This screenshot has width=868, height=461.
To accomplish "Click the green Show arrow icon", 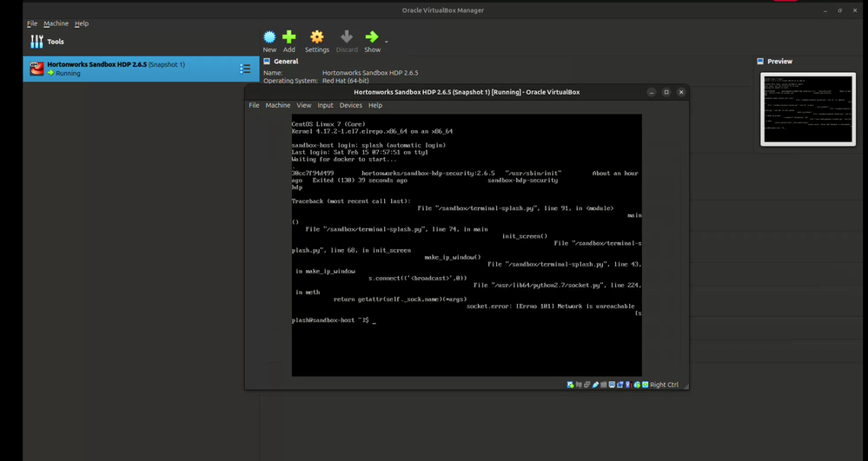I will (372, 37).
